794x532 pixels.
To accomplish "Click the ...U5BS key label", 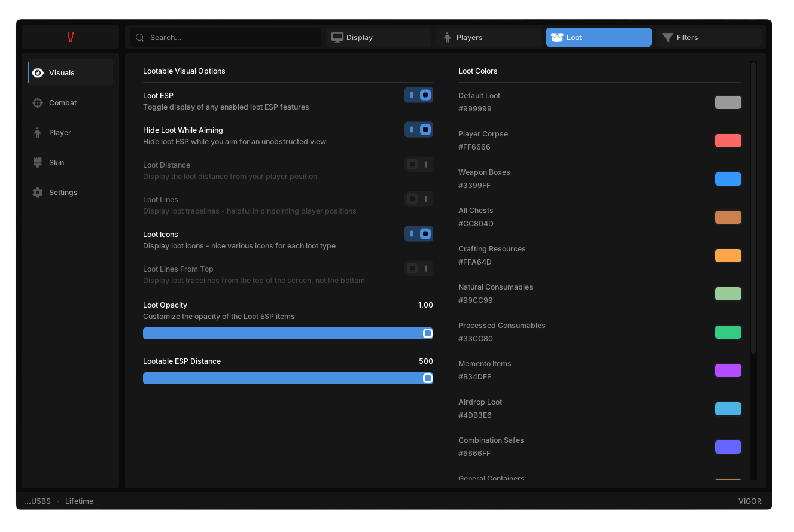I will coord(38,501).
